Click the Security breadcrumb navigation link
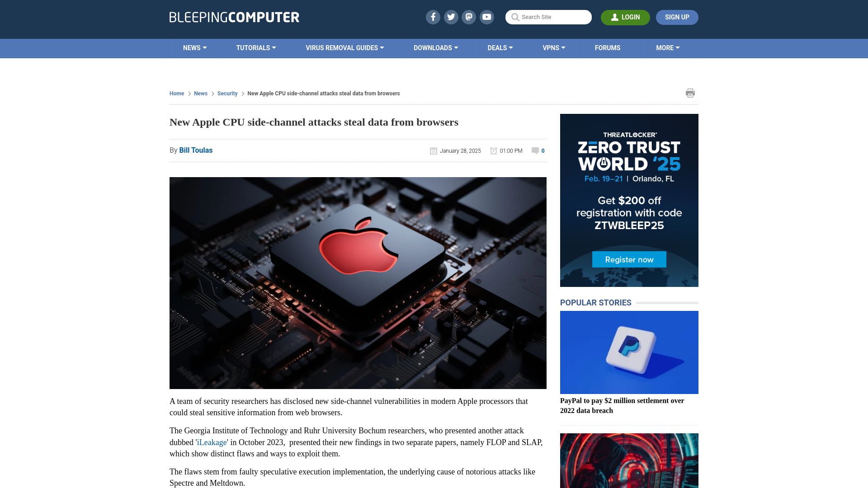 [227, 93]
